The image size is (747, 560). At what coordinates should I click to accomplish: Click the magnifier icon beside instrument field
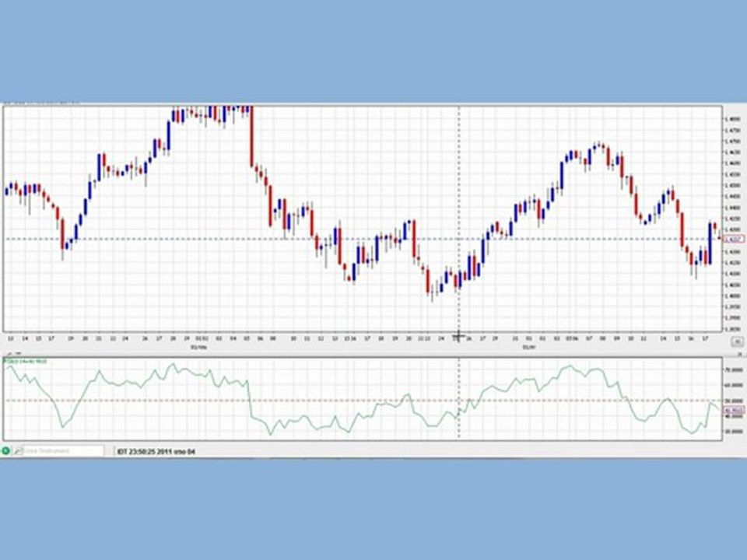click(x=18, y=450)
